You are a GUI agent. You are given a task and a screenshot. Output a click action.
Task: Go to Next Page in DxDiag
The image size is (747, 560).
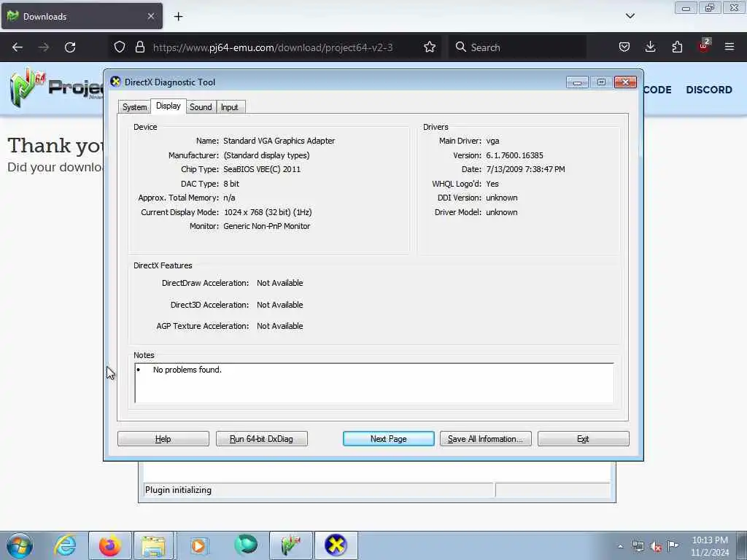coord(388,439)
